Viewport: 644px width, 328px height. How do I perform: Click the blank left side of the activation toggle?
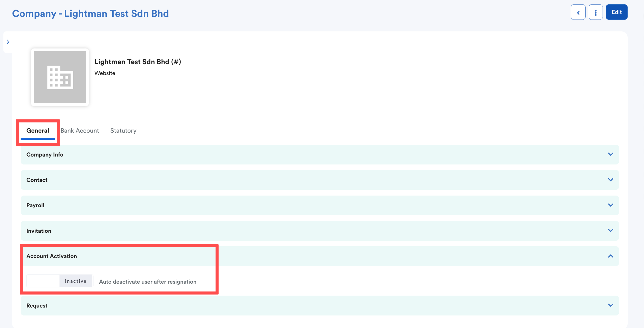click(x=43, y=281)
